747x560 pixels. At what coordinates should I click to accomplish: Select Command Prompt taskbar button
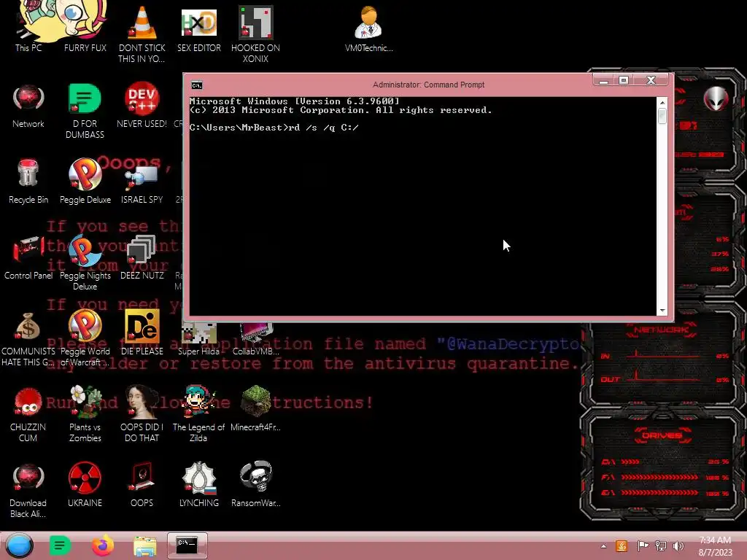[187, 545]
